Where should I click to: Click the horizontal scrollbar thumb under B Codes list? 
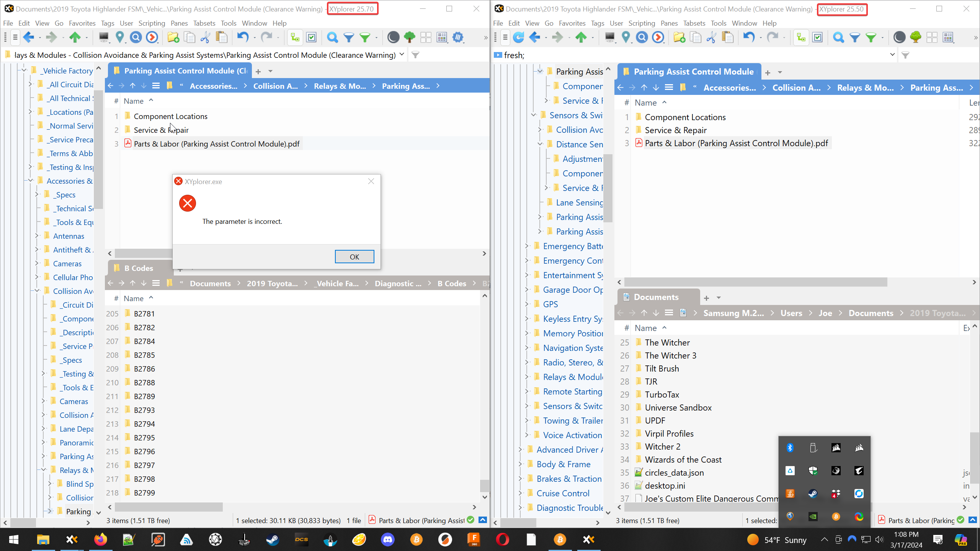pyautogui.click(x=168, y=507)
